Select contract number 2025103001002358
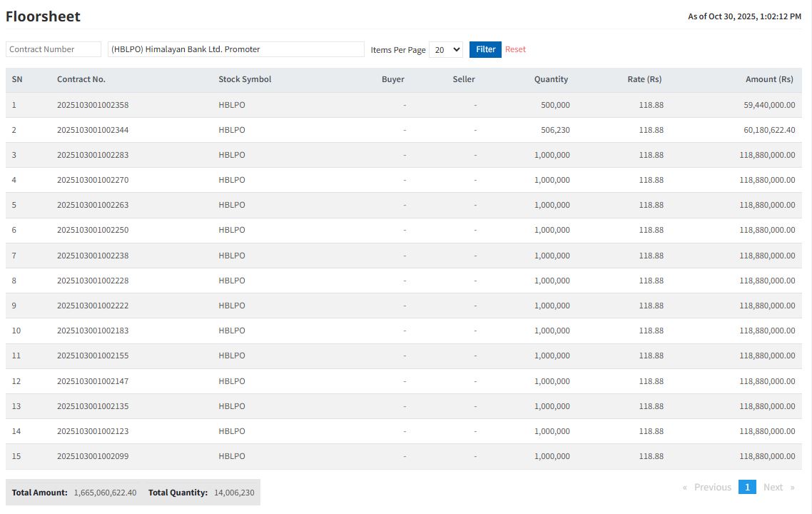Screen dimensions: 812x514 93,105
